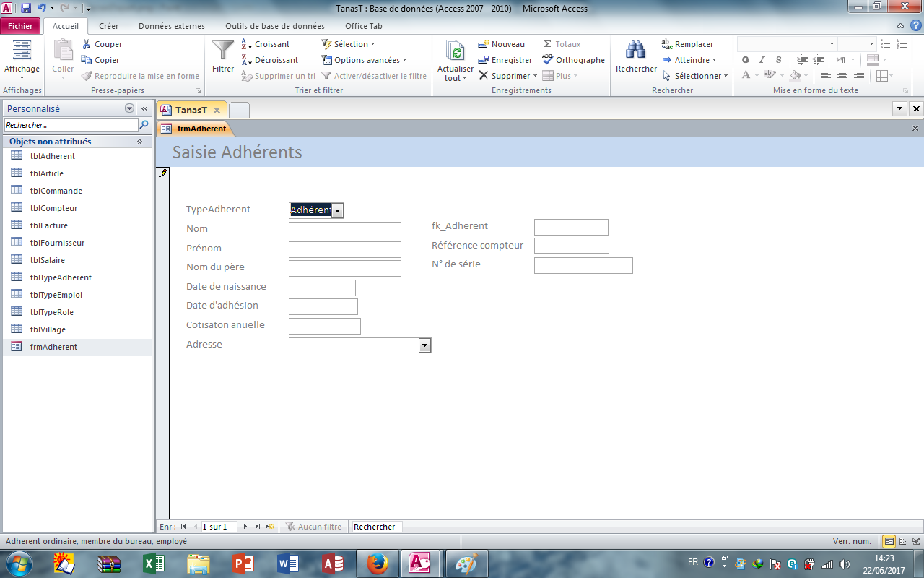The width and height of the screenshot is (924, 578).
Task: Align text right in ribbon
Action: coord(859,76)
